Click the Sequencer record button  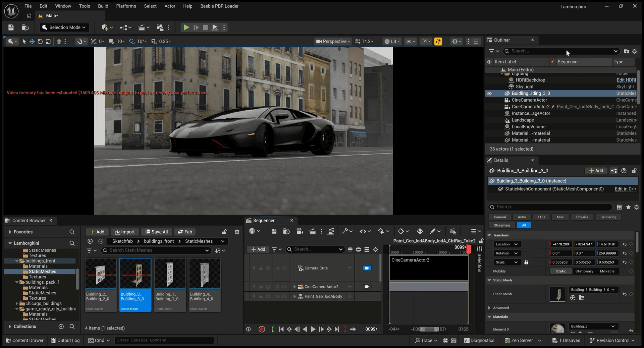coord(262,329)
